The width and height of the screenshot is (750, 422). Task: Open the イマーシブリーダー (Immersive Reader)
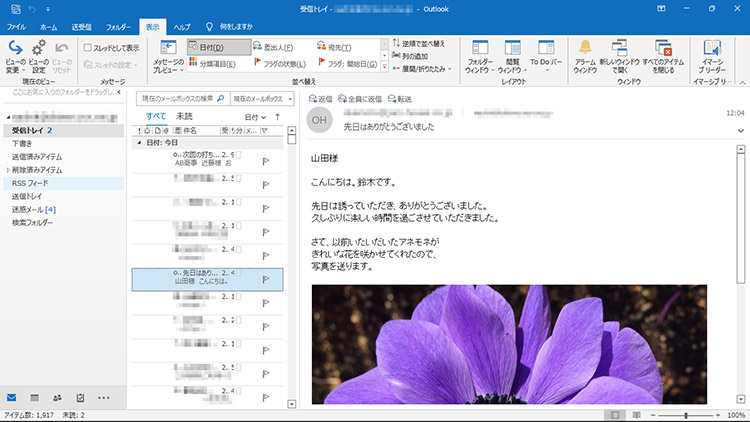[x=712, y=50]
